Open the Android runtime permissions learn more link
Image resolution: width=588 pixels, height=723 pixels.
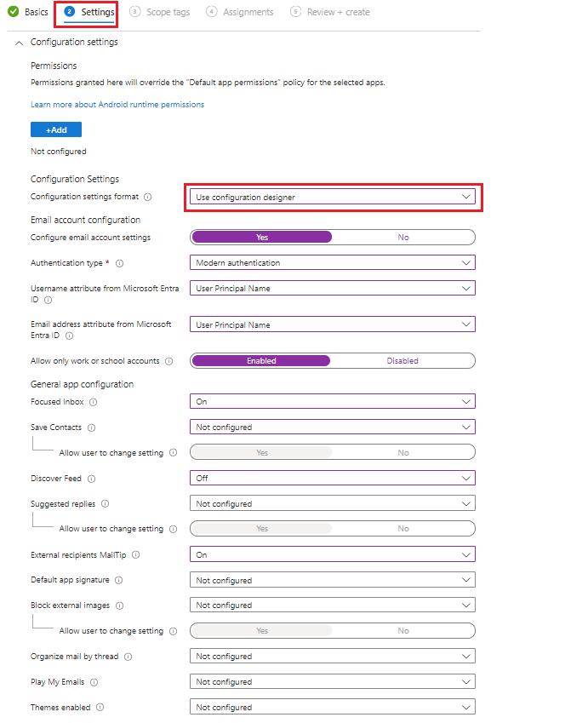tap(116, 104)
